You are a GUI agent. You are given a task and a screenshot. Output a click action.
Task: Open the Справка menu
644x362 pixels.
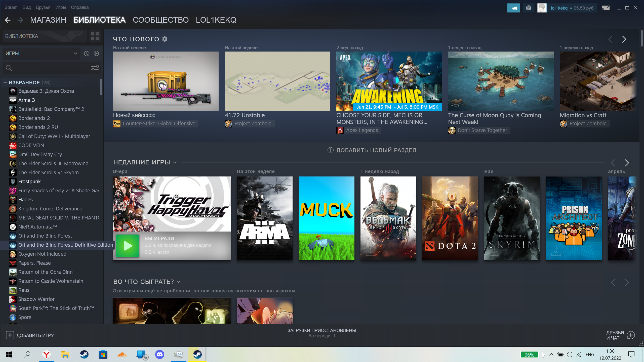[x=80, y=7]
